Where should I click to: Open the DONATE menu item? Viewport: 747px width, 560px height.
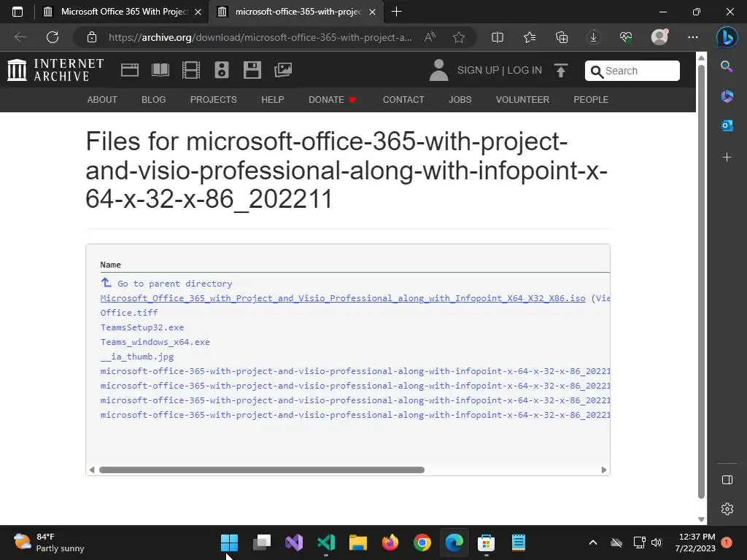click(x=332, y=99)
